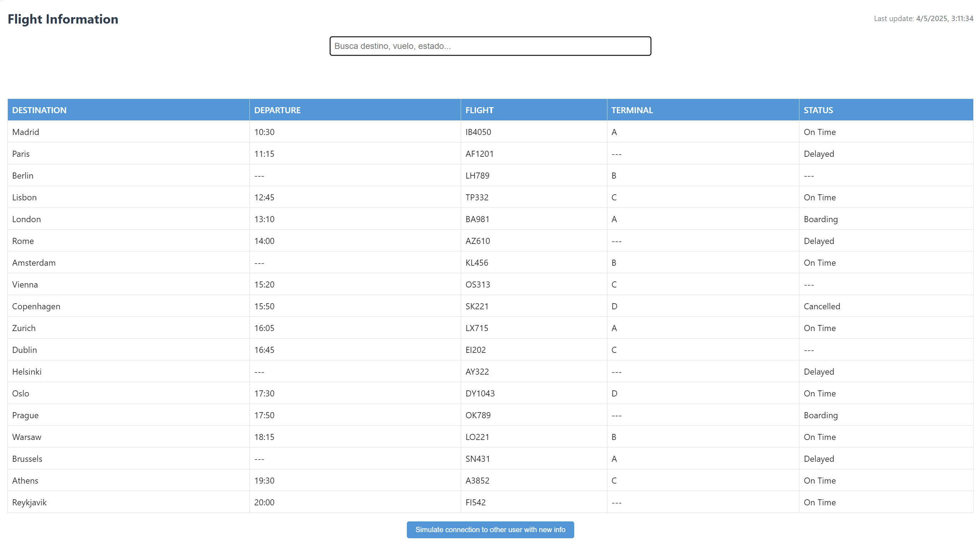Click the Cancelled status for Copenhagen
This screenshot has height=545, width=980.
tap(821, 306)
